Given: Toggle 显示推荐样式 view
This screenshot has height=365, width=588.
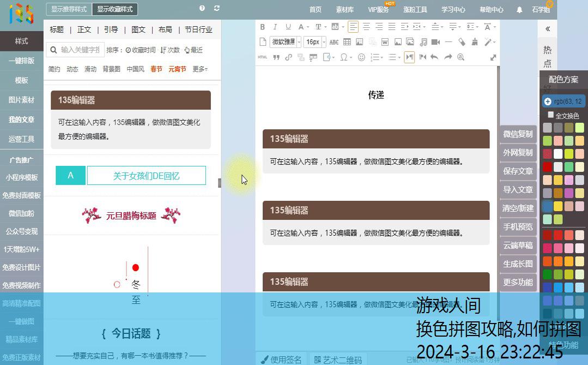Looking at the screenshot, I should [69, 9].
